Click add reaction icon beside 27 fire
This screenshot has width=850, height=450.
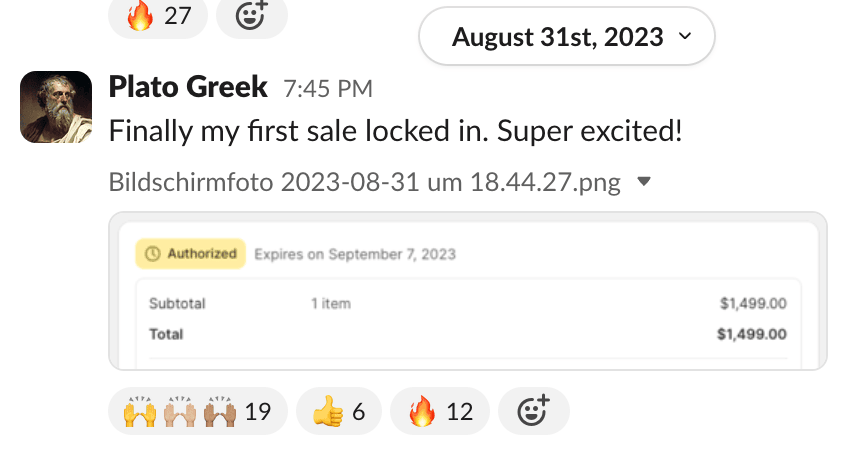coord(251,16)
